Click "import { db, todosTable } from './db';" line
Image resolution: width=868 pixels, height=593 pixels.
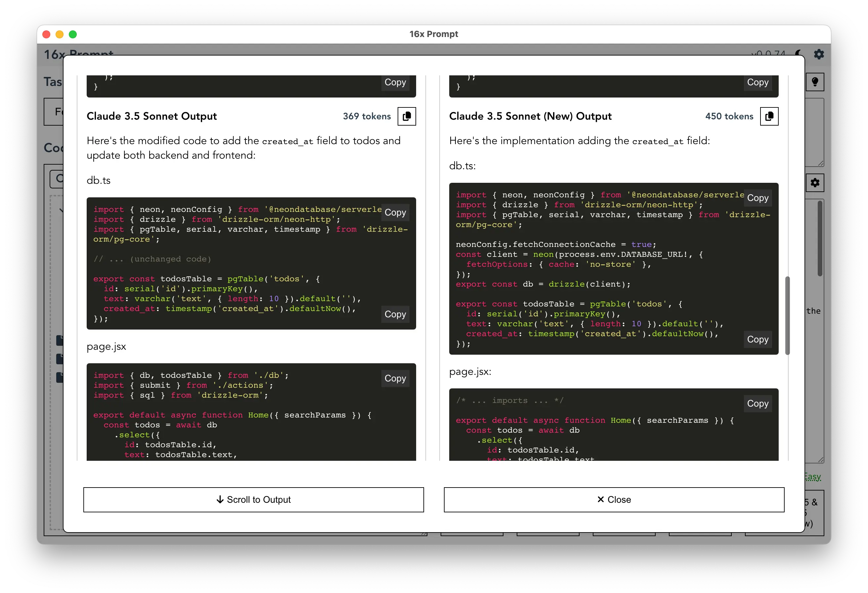pyautogui.click(x=191, y=375)
